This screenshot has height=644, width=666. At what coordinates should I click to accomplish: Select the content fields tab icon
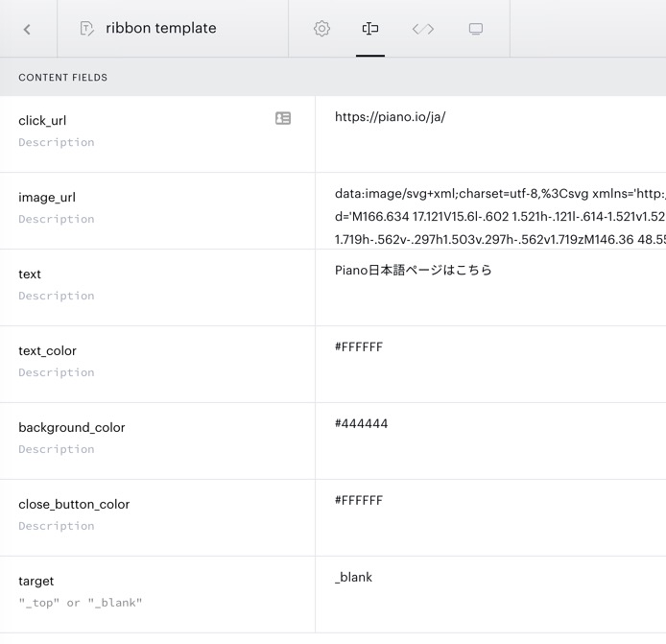(x=369, y=29)
